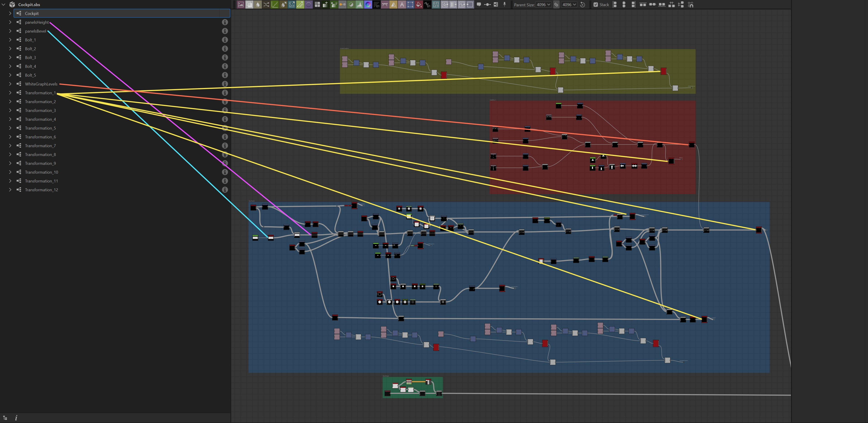Select the Blend node tool

click(x=249, y=5)
